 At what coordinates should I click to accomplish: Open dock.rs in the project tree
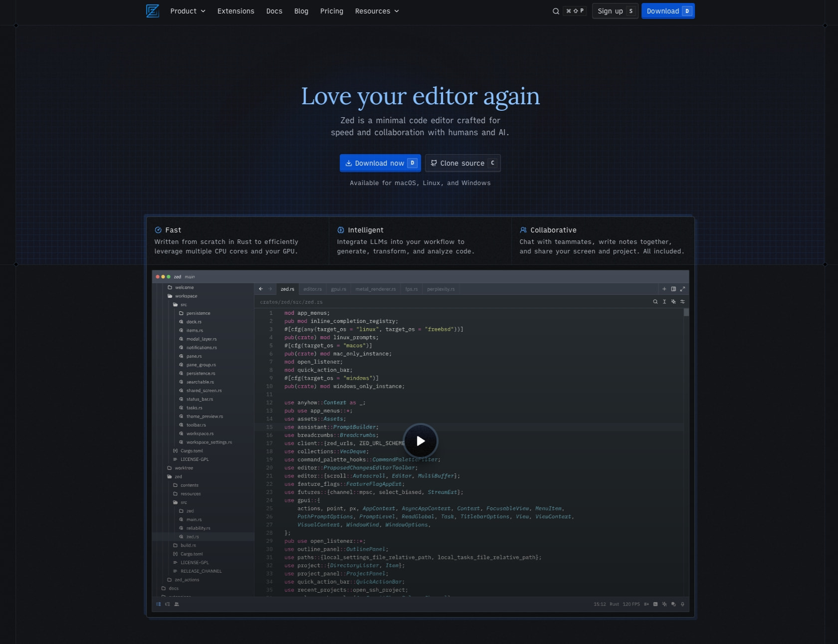coord(190,322)
